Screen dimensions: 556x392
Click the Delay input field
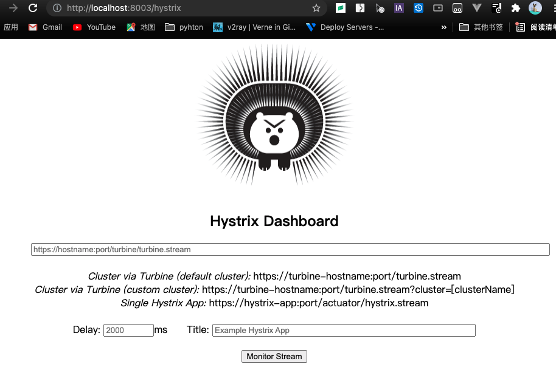coord(128,330)
